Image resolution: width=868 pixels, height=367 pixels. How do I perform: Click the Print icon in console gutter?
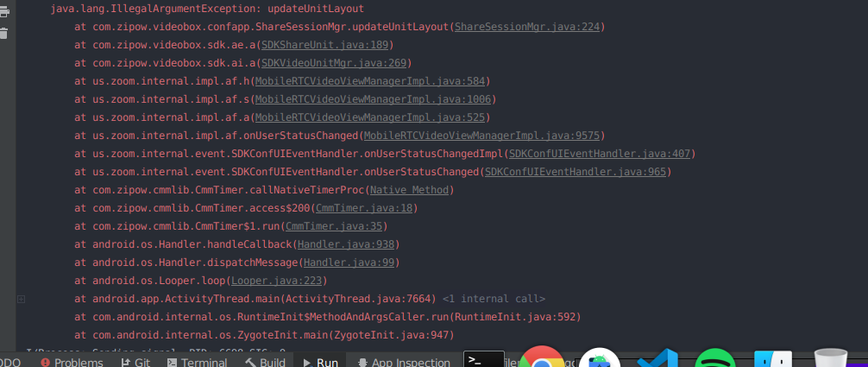point(3,13)
